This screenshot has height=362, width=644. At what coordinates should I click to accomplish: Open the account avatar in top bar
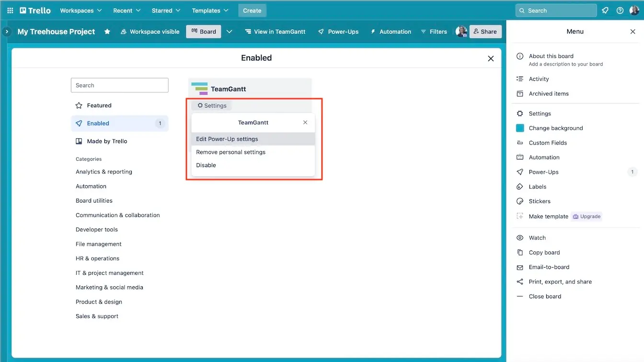pos(634,11)
